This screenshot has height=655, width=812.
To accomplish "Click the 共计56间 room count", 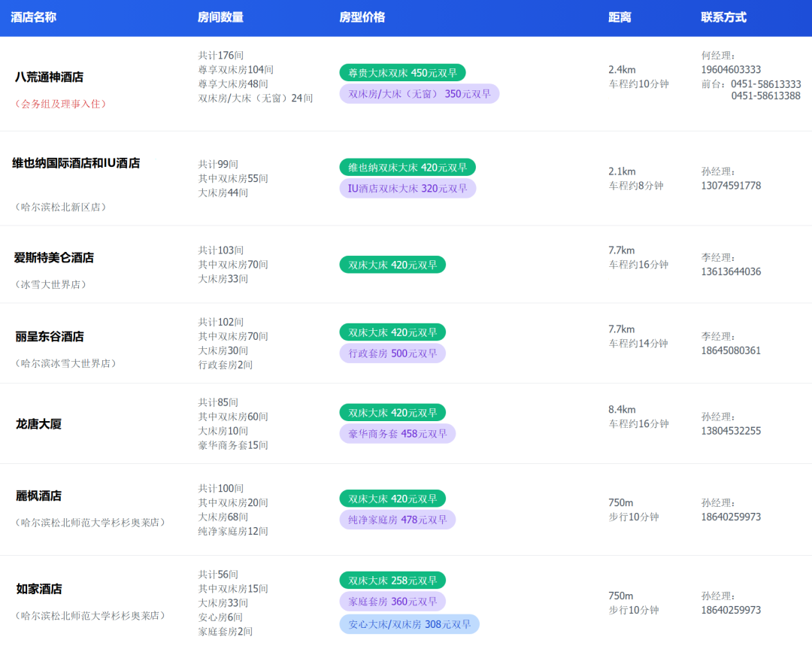I will point(218,575).
